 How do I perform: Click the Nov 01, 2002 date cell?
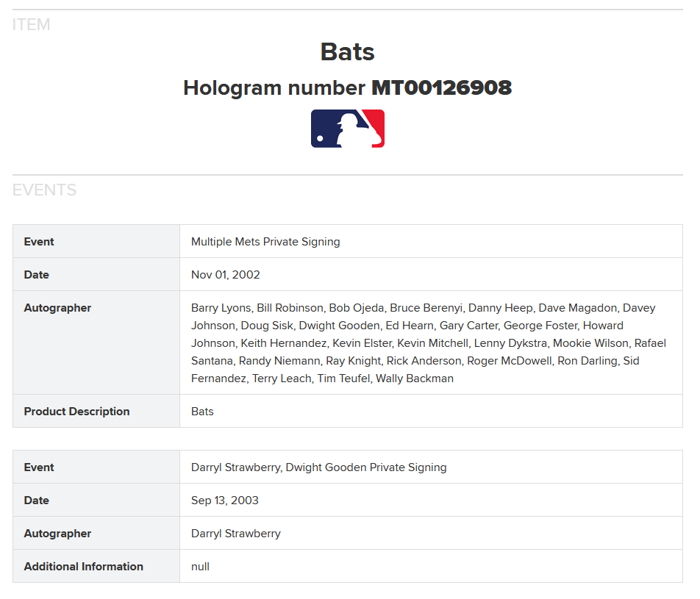[431, 274]
